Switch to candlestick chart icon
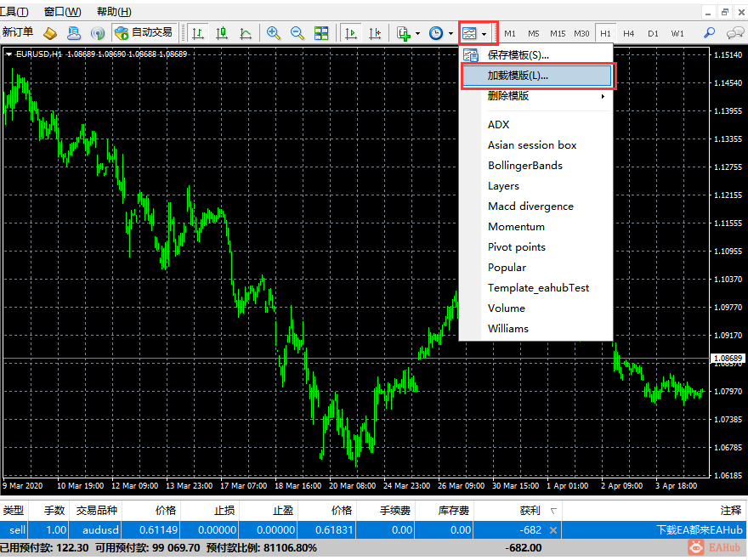748x560 pixels. point(221,33)
